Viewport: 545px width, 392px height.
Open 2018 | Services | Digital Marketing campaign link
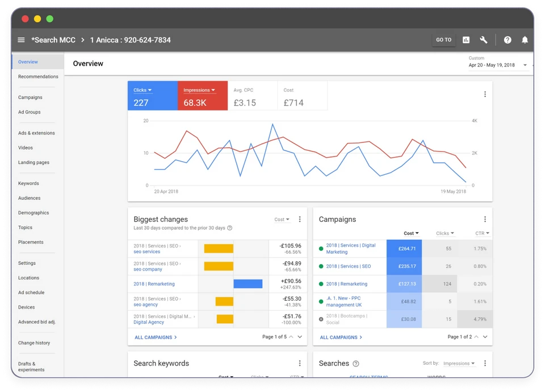[351, 248]
